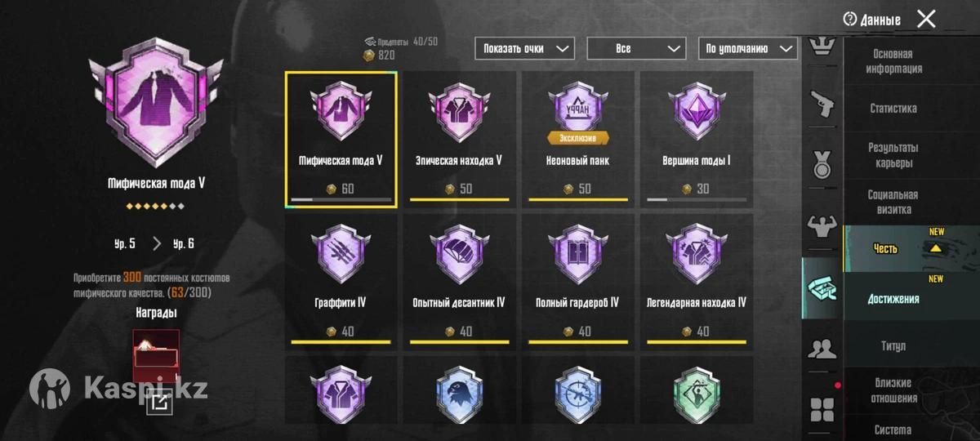This screenshot has height=441, width=980.
Task: Collapse the Честь section arrow
Action: pyautogui.click(x=936, y=248)
